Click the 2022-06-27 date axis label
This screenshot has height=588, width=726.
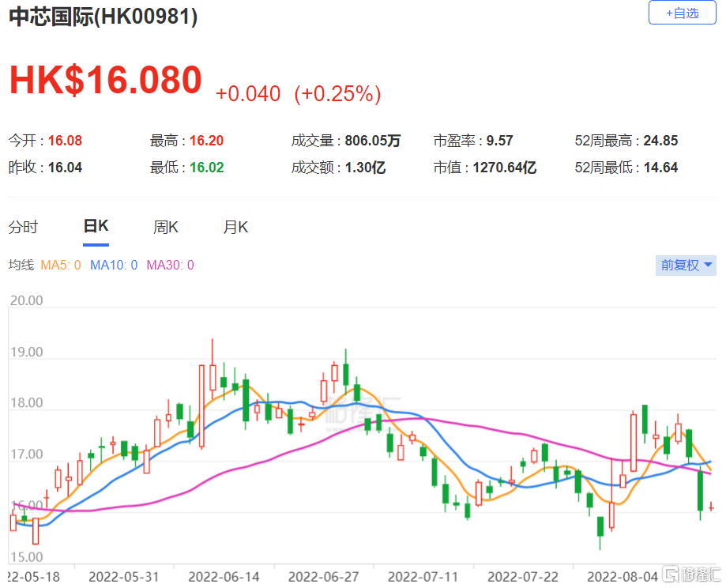(323, 577)
